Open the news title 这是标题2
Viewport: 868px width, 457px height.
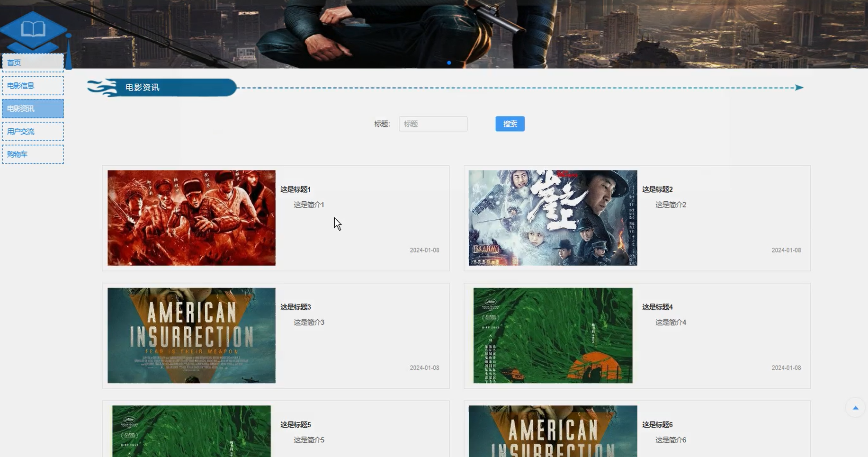[657, 189]
